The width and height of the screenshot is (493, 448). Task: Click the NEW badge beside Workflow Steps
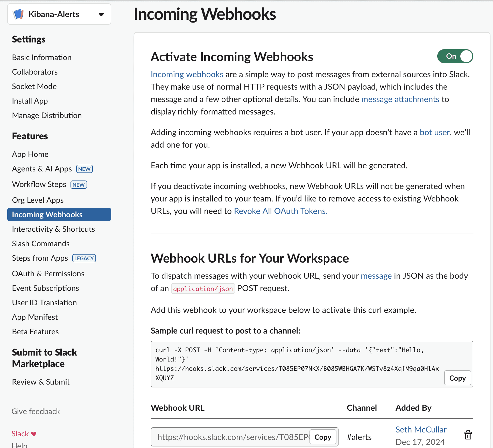tap(79, 185)
